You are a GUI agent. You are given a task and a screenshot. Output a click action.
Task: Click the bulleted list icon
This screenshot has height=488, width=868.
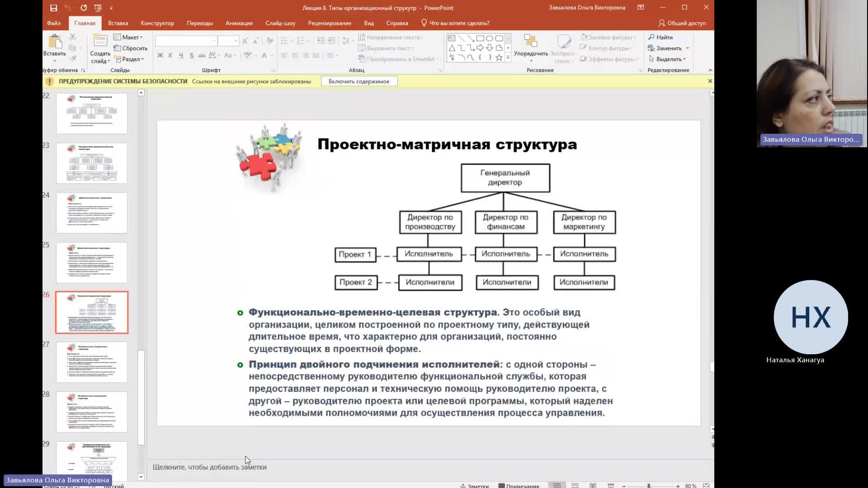(x=284, y=41)
